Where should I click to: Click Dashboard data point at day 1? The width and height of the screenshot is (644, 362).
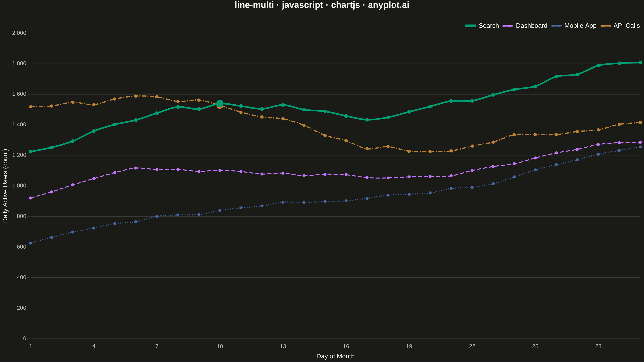point(31,198)
